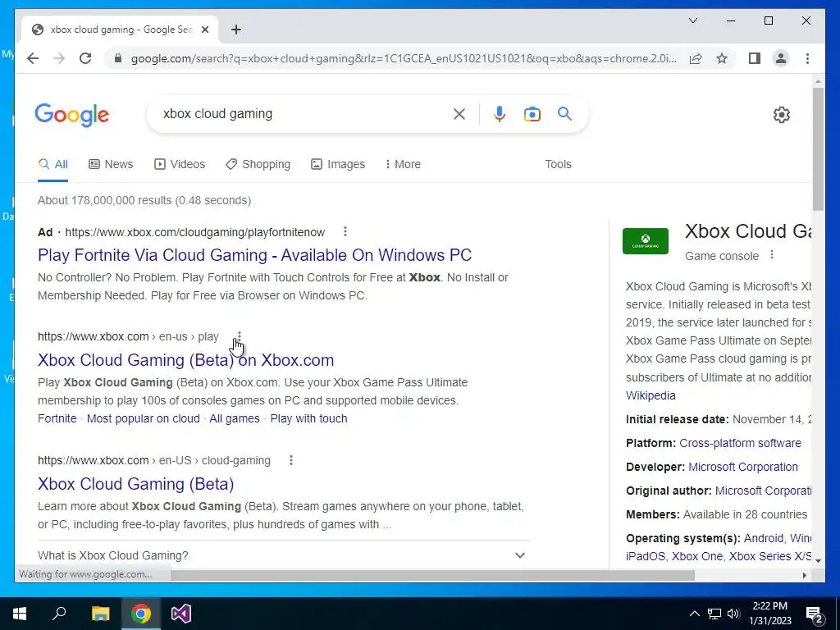This screenshot has width=840, height=630.
Task: Switch to the Images tab
Action: [x=338, y=164]
